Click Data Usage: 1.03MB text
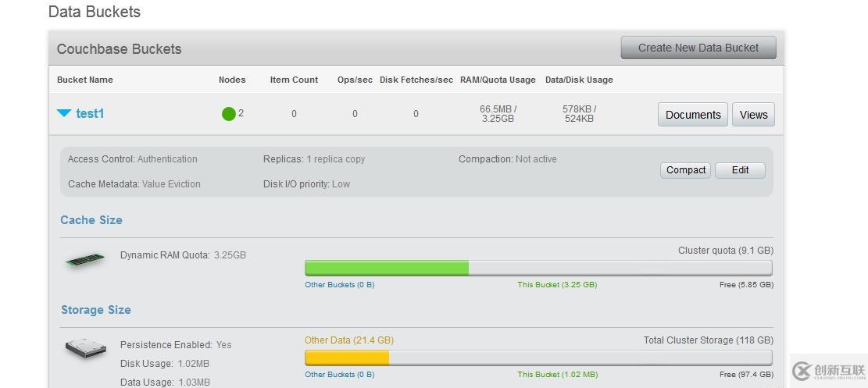This screenshot has width=868, height=388. pos(165,382)
